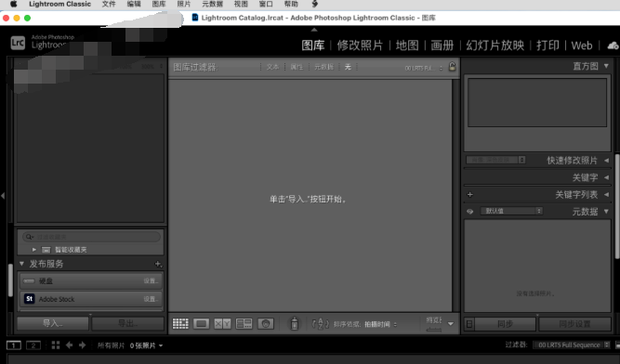The width and height of the screenshot is (620, 364).
Task: Click the 导入 import button
Action: [x=53, y=324]
